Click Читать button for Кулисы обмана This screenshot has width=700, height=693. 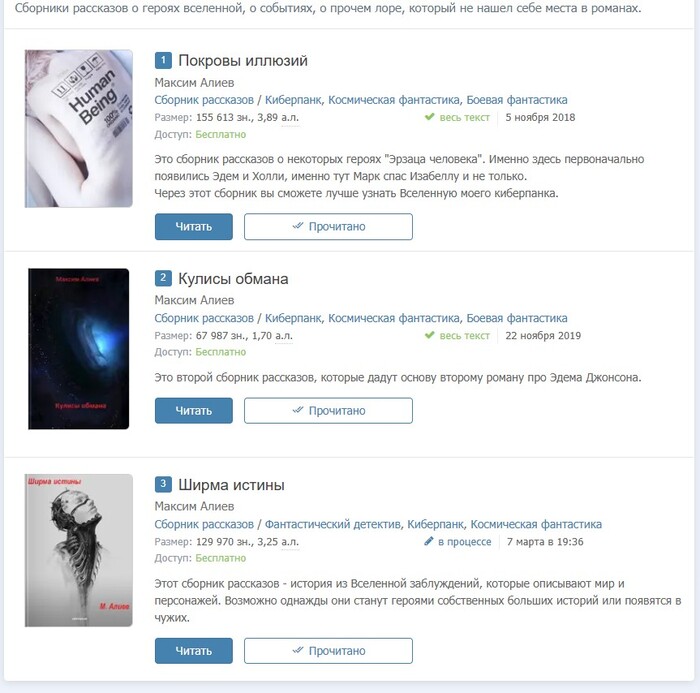(x=194, y=410)
